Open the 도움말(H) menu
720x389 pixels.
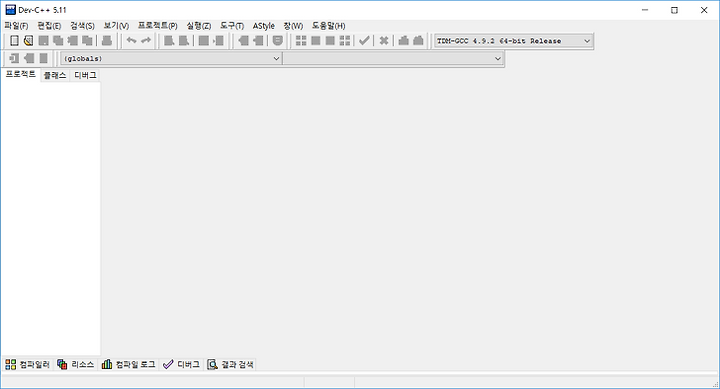[328, 26]
